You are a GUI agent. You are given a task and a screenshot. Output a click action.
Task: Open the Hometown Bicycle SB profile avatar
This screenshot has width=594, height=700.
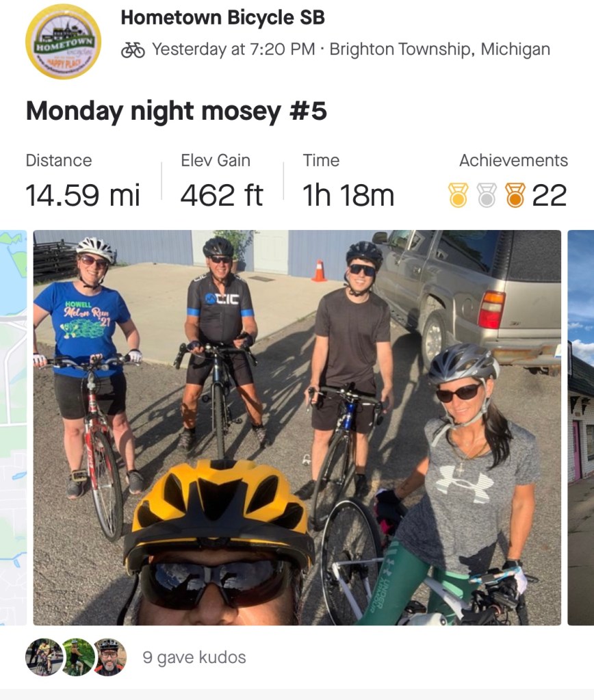63,42
